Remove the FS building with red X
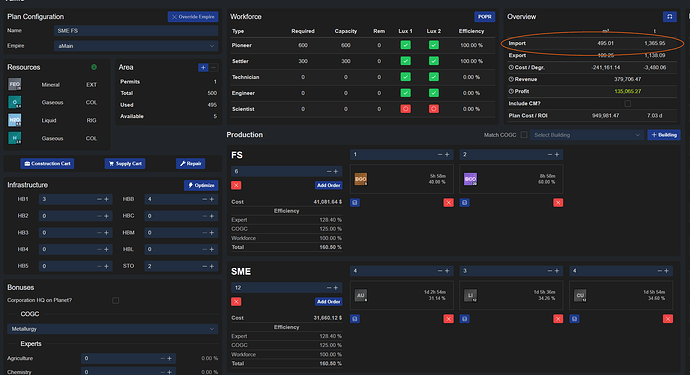Viewport: 690px width, 375px height. pos(236,185)
